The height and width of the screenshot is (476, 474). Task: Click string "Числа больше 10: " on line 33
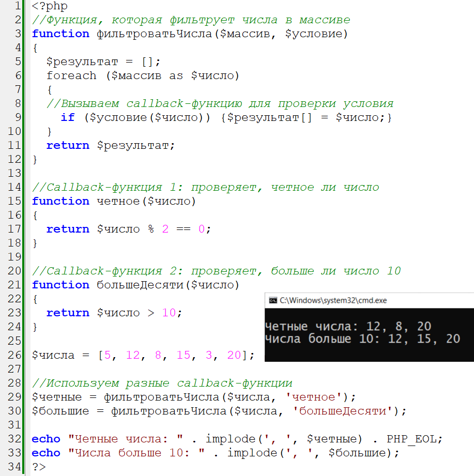click(x=136, y=453)
